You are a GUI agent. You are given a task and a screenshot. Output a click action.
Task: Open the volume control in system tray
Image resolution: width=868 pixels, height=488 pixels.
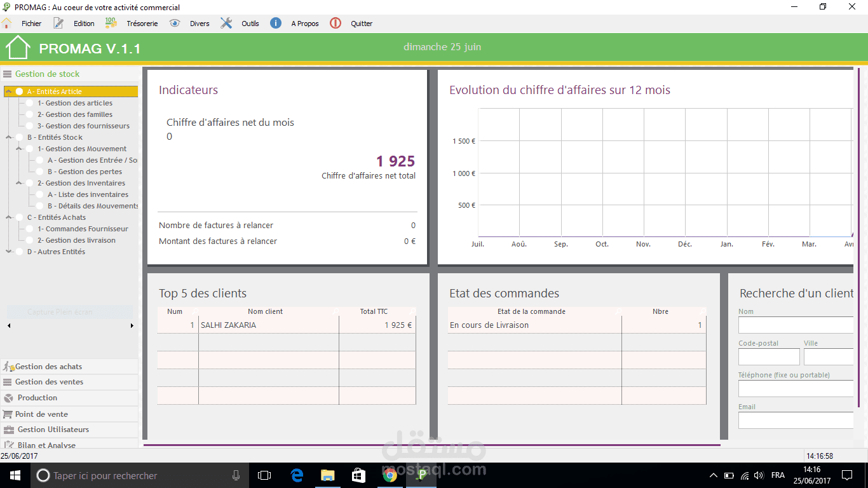point(759,475)
